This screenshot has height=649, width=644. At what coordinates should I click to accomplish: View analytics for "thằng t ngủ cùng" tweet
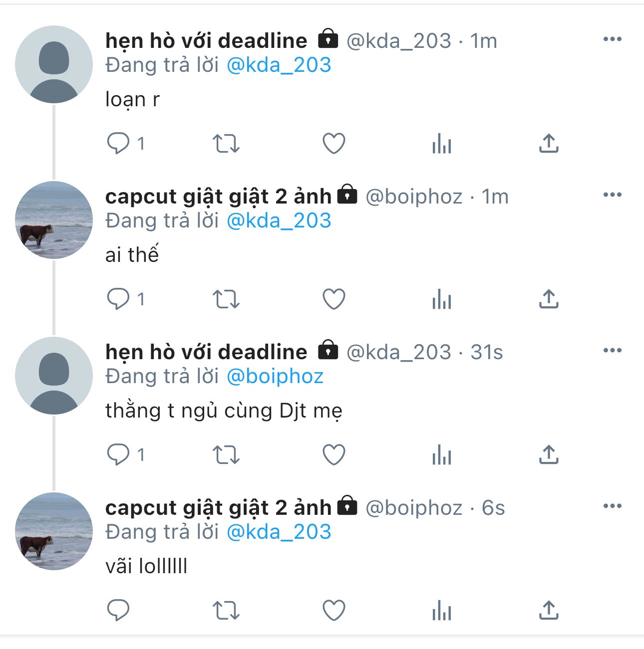442,455
